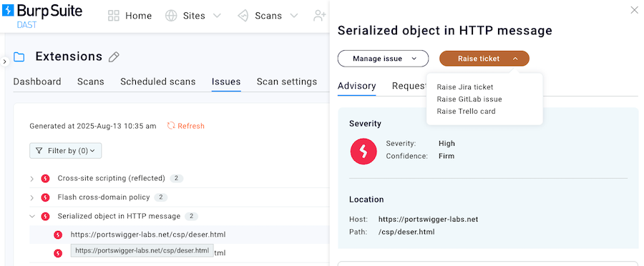This screenshot has height=266, width=644.
Task: Click severity icon for Cross-site scripting (reflected)
Action: 45,179
